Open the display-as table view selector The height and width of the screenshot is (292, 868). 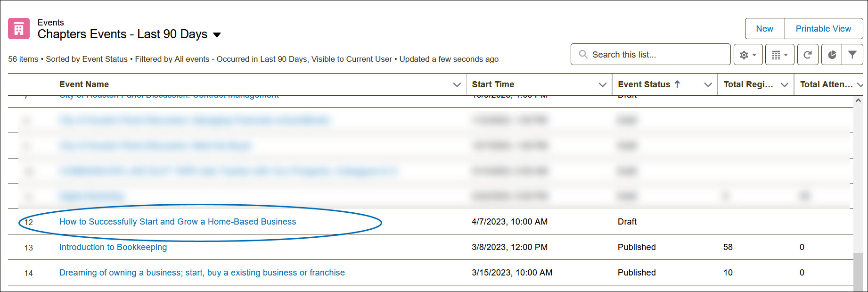779,55
